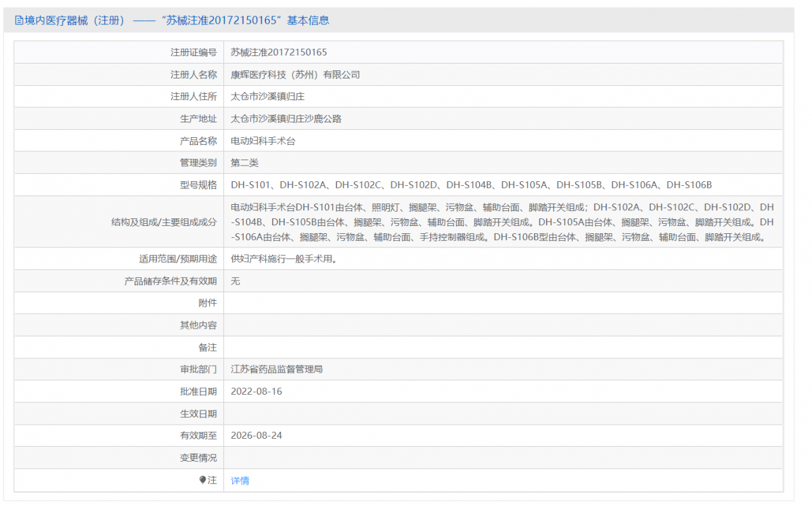Viewport: 812px width, 505px height.
Task: Select the header title 境内医疗器械（注册）
Action: point(75,20)
